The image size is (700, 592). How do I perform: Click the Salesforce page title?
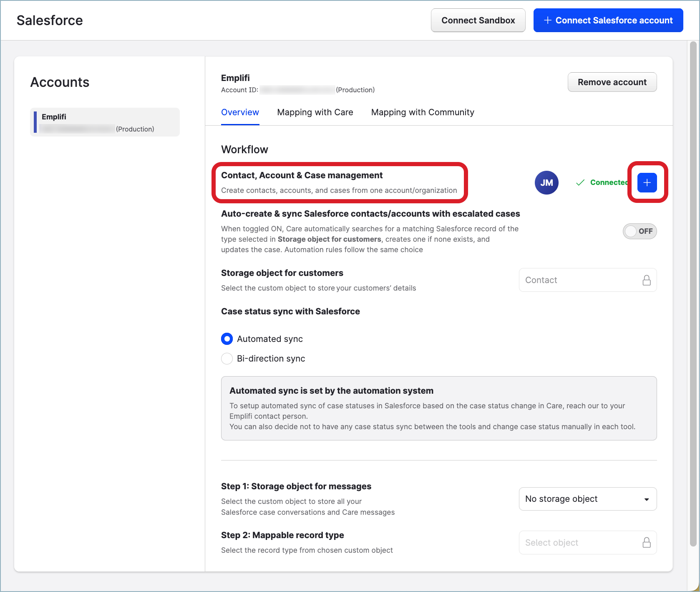(50, 20)
